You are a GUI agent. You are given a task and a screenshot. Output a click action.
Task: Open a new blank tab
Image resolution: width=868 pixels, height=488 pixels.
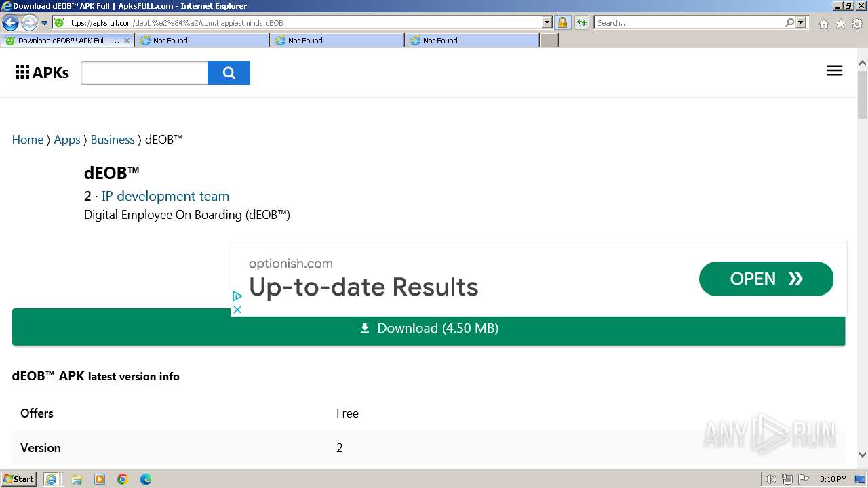pyautogui.click(x=549, y=41)
